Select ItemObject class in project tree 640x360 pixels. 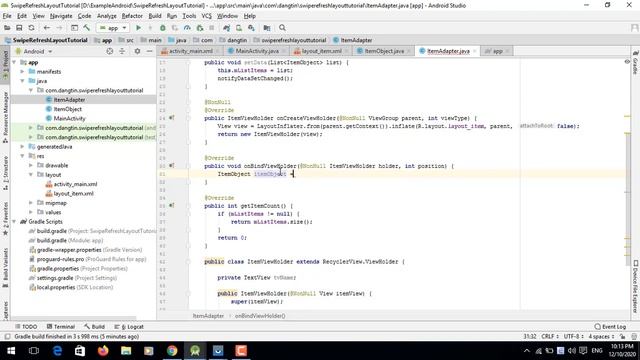coord(67,109)
